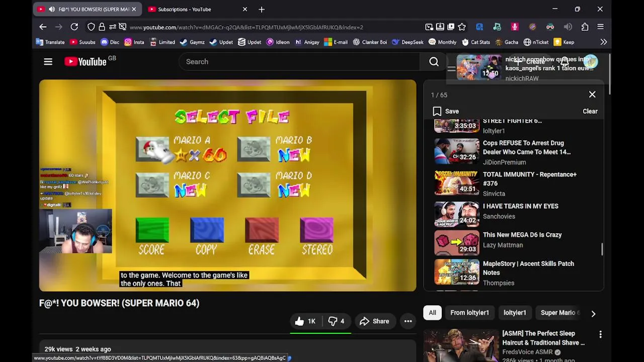
Task: Select the From loltyler1 chip
Action: pos(469,313)
